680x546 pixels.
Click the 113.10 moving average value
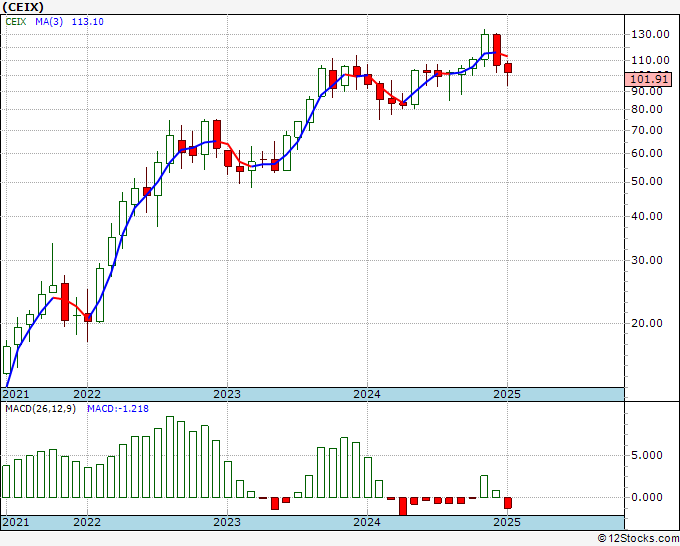pos(88,22)
